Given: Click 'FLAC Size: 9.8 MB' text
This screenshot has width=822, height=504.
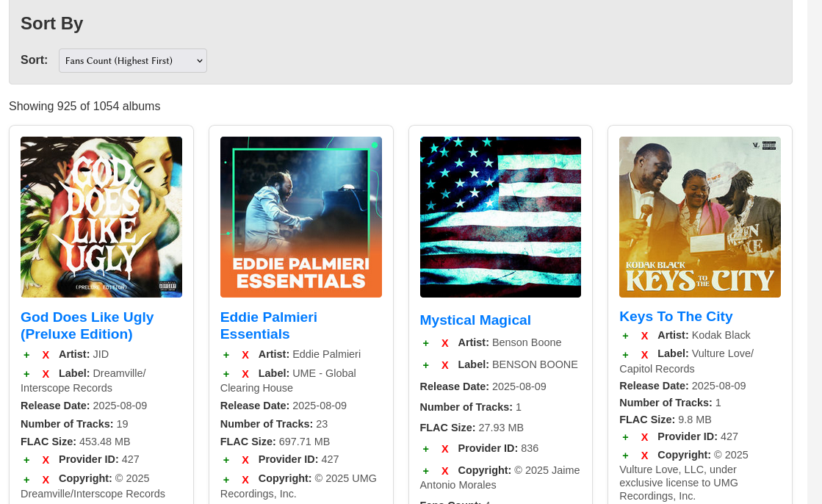Looking at the screenshot, I should [x=666, y=420].
